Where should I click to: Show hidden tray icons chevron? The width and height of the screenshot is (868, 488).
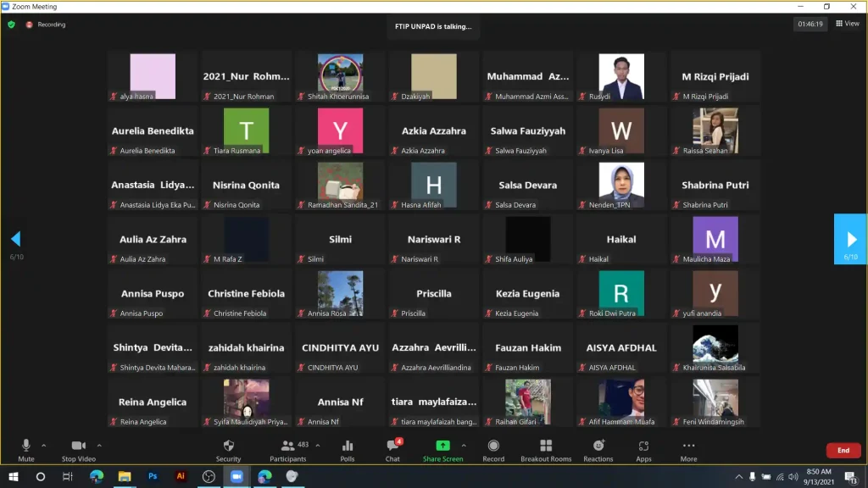click(x=738, y=476)
